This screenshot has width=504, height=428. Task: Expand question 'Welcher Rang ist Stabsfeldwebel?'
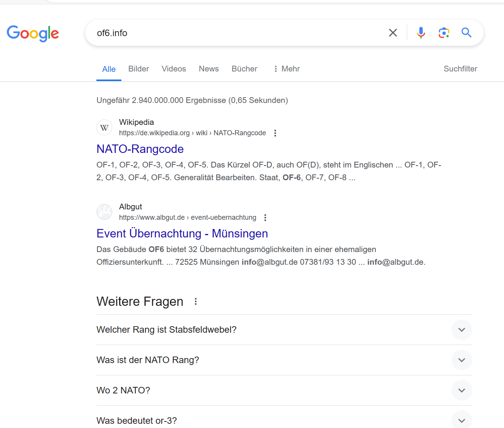coord(284,330)
